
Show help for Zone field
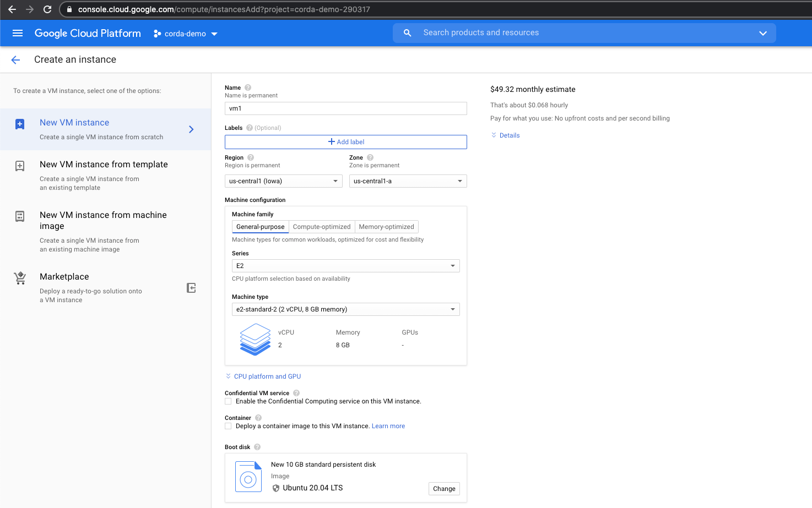pos(370,157)
